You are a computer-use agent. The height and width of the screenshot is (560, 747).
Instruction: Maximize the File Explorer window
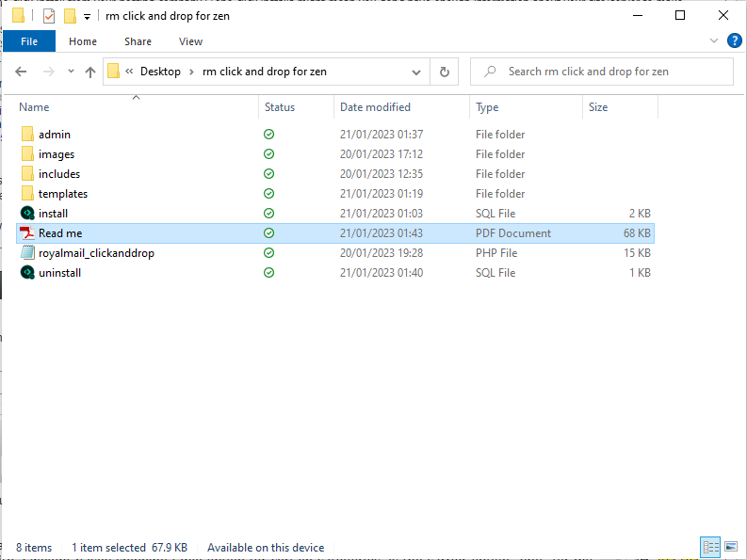coord(680,15)
